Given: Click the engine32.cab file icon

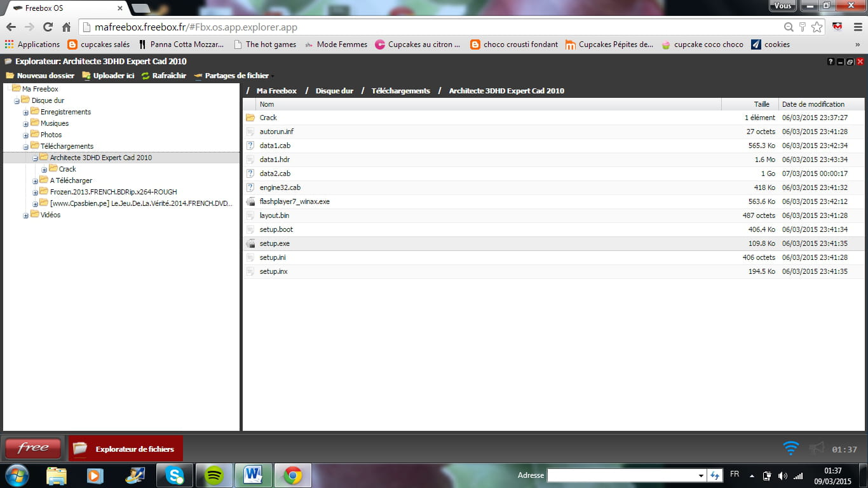Looking at the screenshot, I should tap(250, 187).
